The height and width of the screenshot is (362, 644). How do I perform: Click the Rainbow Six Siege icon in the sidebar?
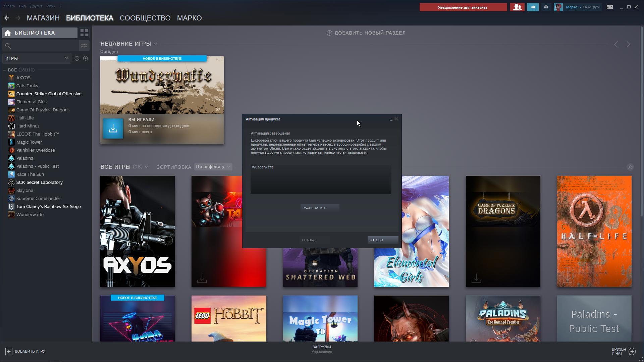(x=11, y=207)
